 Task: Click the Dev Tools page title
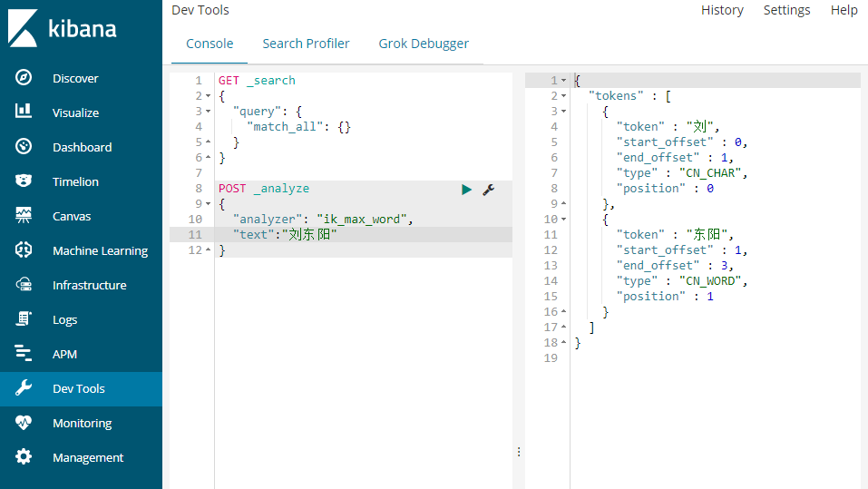(x=200, y=10)
